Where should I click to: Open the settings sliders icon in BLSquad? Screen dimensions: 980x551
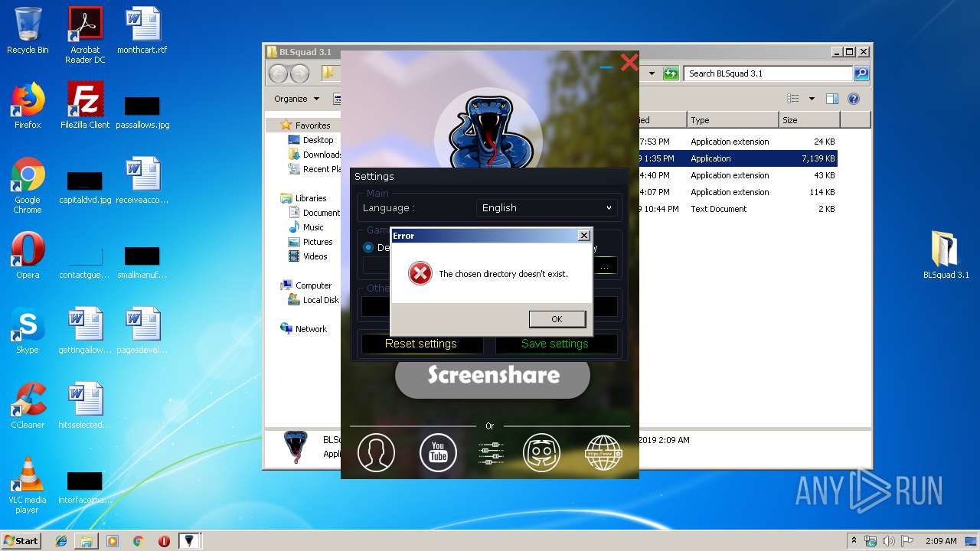click(491, 453)
